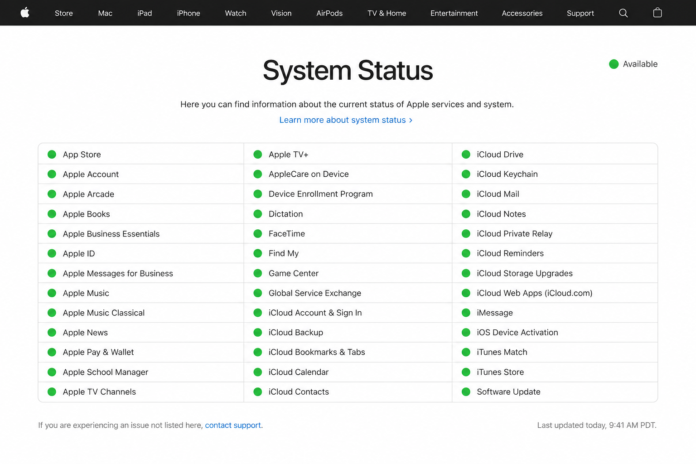
Task: Click the green status dot beside App Store
Action: (x=52, y=155)
